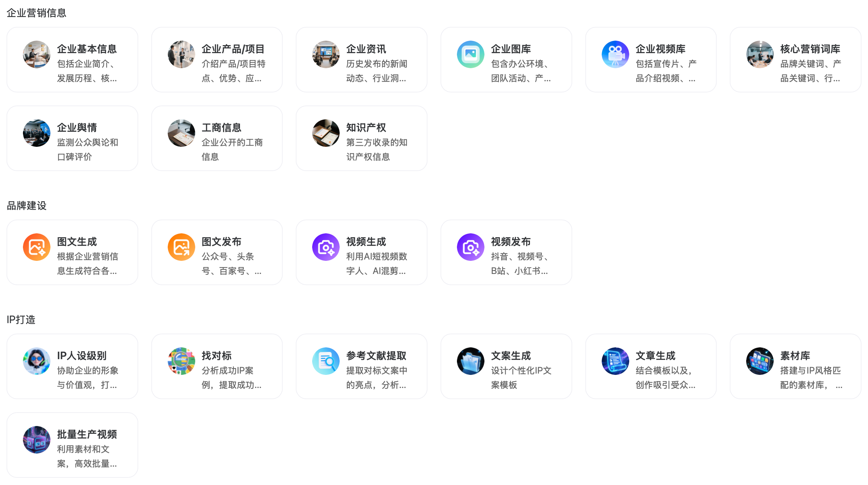This screenshot has width=868, height=485.
Task: Click the purple 视频发布 camera icon
Action: point(470,247)
